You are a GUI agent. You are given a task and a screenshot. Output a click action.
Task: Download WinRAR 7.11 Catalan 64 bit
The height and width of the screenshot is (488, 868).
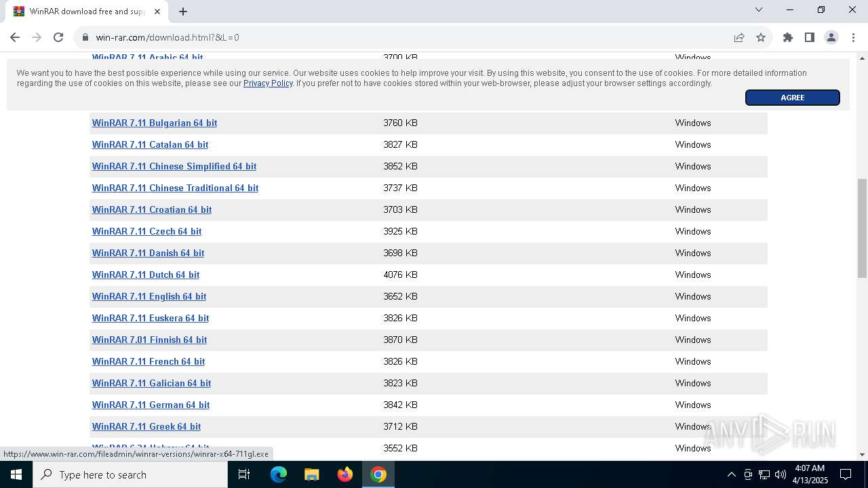150,144
